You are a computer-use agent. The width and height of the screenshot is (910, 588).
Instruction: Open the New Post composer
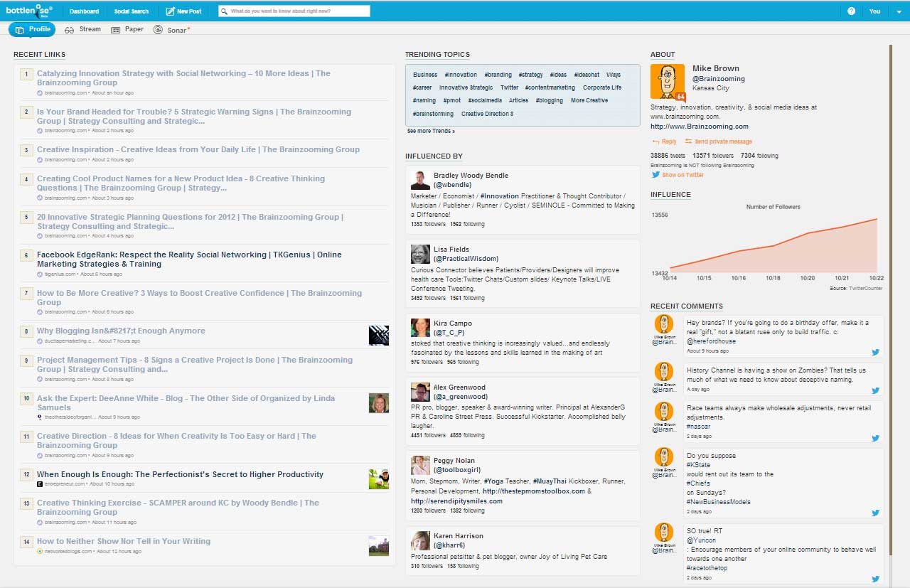(183, 11)
